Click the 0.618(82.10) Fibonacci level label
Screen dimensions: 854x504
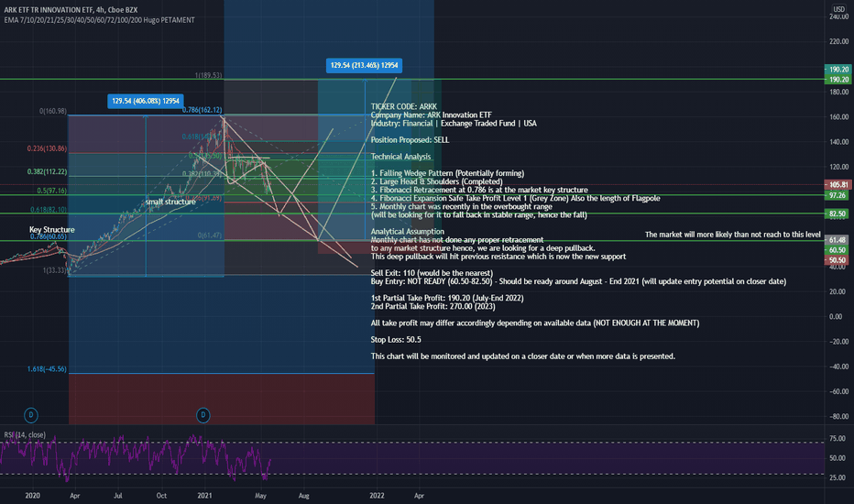point(49,210)
